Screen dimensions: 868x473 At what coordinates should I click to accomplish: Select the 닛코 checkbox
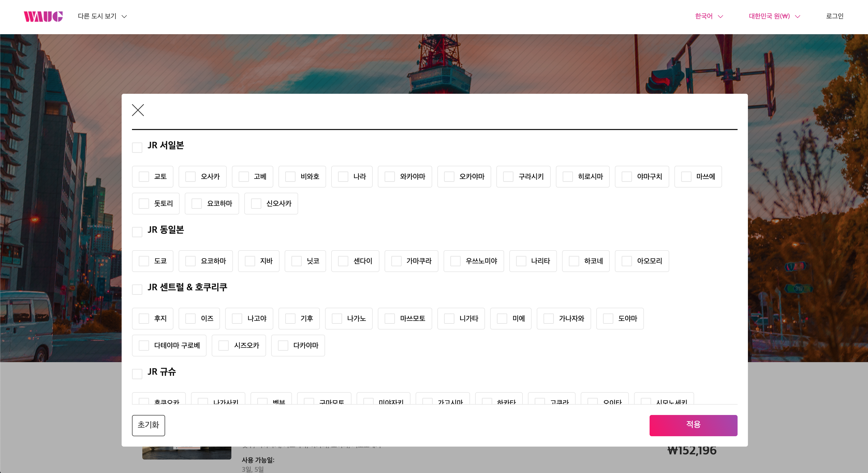pos(297,261)
